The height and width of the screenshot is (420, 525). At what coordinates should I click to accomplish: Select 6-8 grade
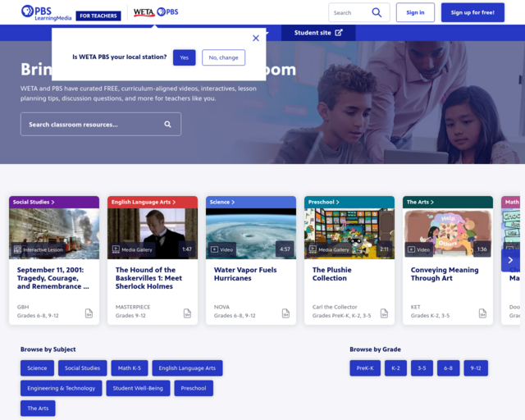click(x=449, y=368)
